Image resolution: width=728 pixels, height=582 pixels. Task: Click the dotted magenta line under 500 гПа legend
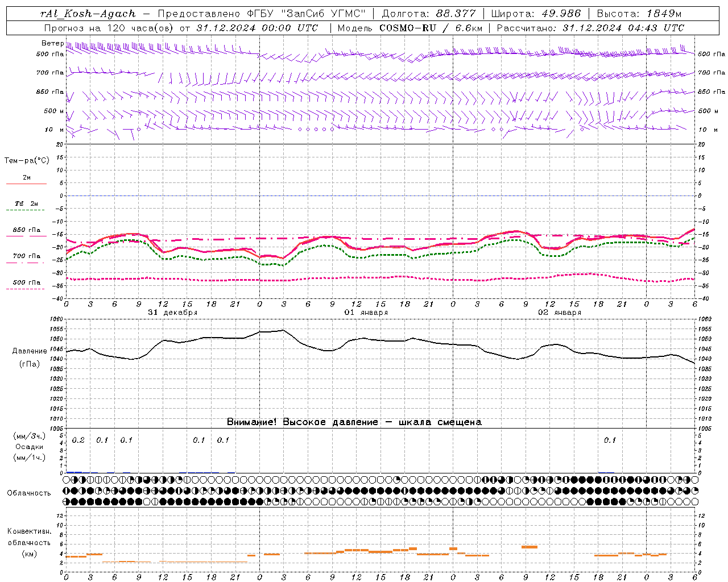click(26, 289)
